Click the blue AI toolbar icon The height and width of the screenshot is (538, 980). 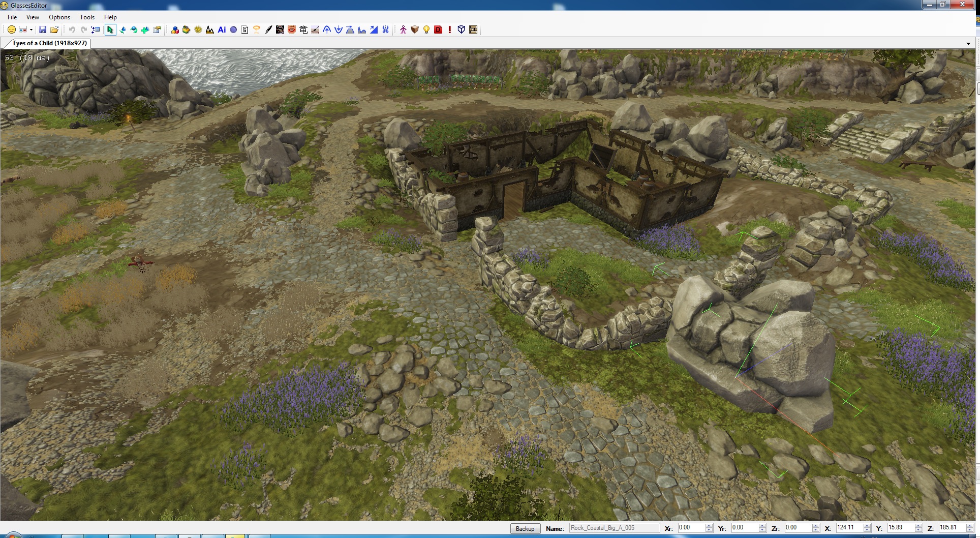tap(222, 30)
